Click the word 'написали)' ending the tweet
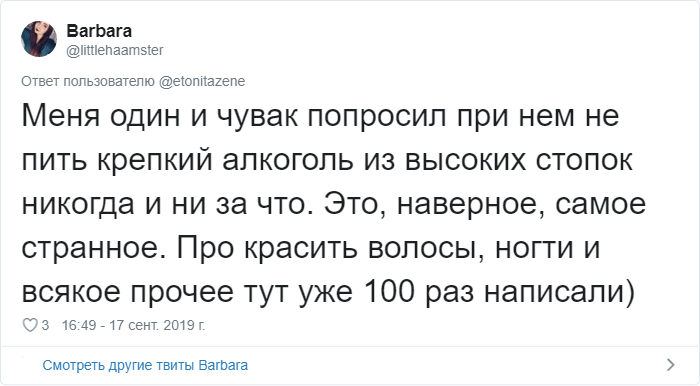This screenshot has width=700, height=386. [x=559, y=294]
